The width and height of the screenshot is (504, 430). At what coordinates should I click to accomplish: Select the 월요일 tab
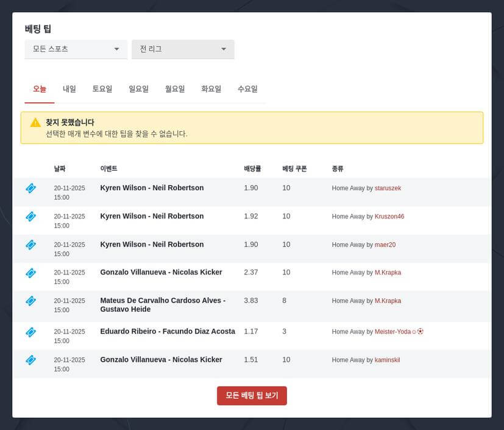pos(175,89)
